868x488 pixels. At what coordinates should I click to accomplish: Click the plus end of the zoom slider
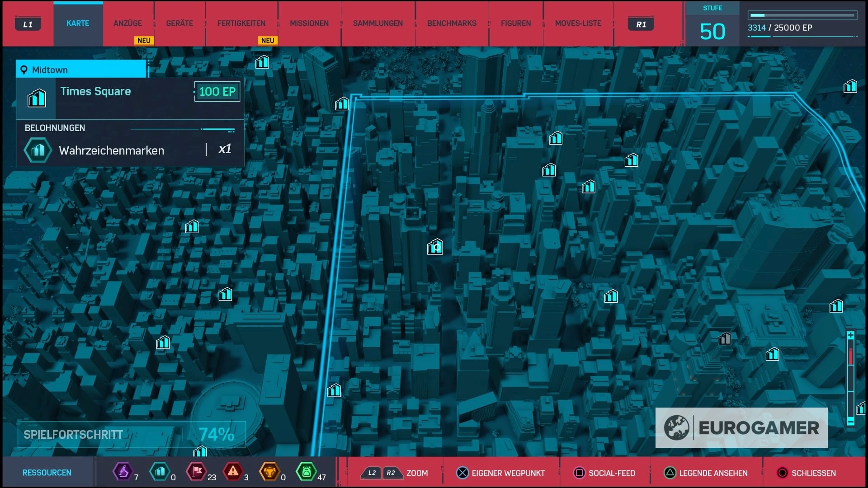[x=850, y=335]
